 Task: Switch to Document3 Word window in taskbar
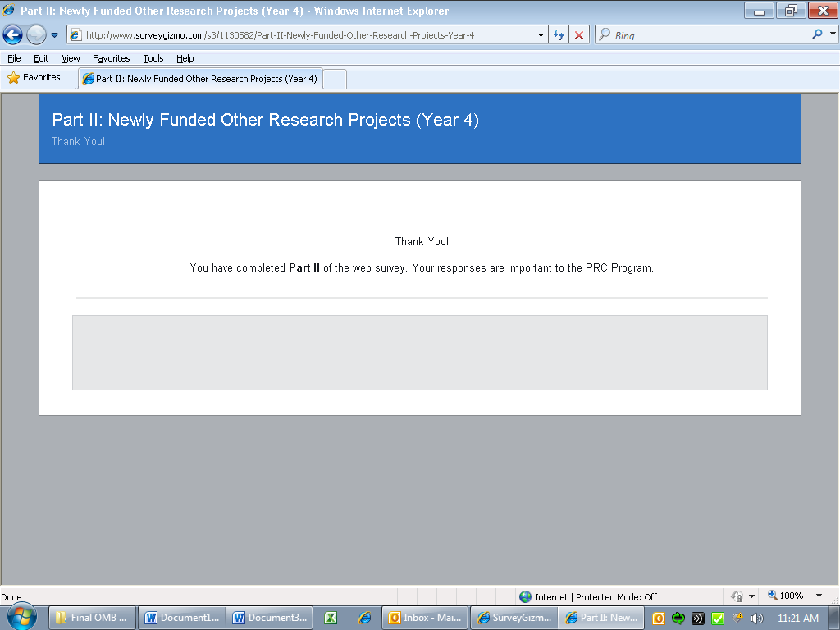coord(269,618)
